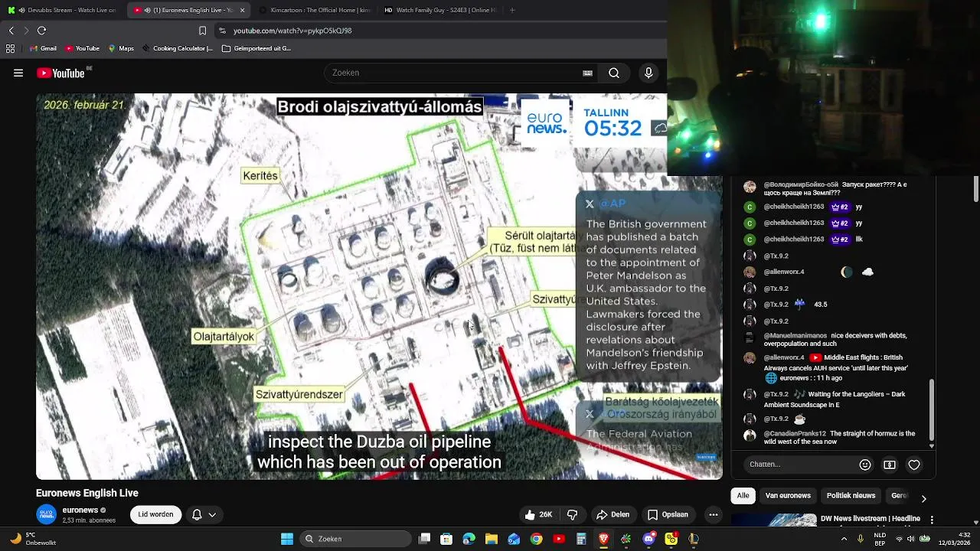Click the browser address bar URL
This screenshot has width=980, height=551.
292,31
